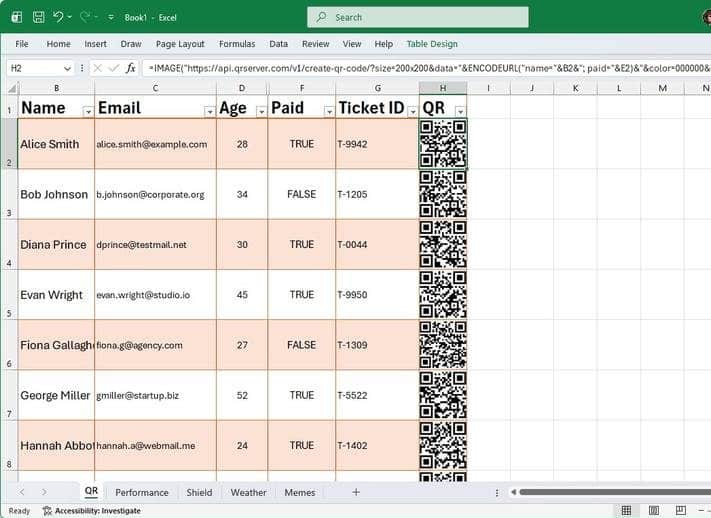Open the Draw ribbon tab
Image resolution: width=711 pixels, height=518 pixels.
tap(131, 44)
